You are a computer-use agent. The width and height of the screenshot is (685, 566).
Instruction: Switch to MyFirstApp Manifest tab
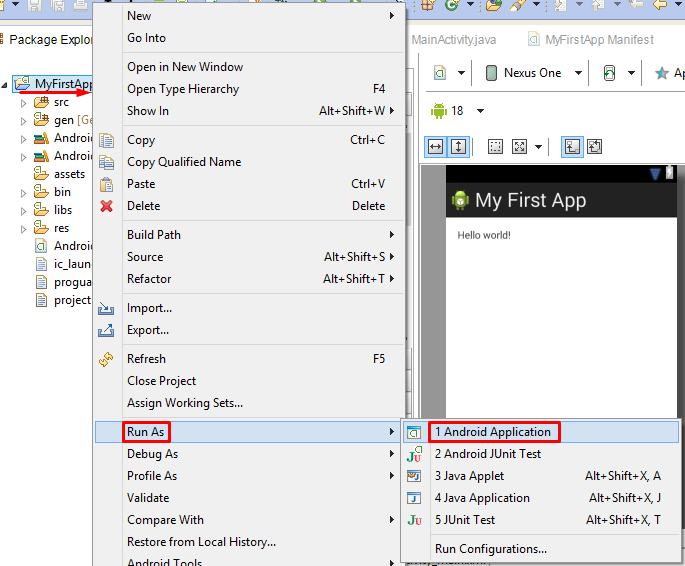coord(591,40)
